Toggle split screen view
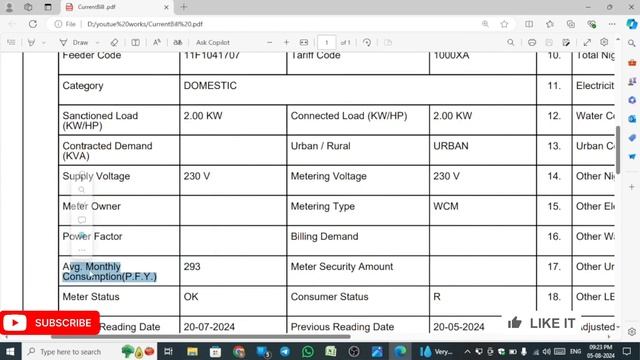640x360 pixels. click(x=529, y=24)
